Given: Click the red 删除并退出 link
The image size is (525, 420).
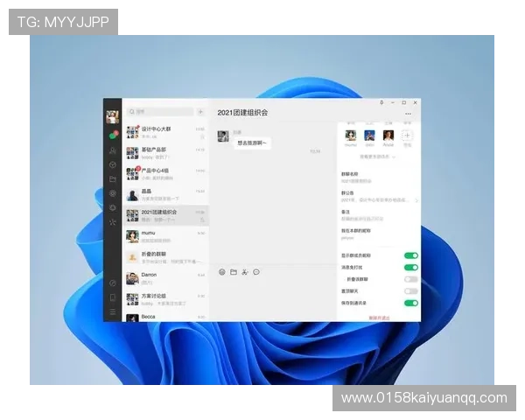Looking at the screenshot, I should pos(379,318).
